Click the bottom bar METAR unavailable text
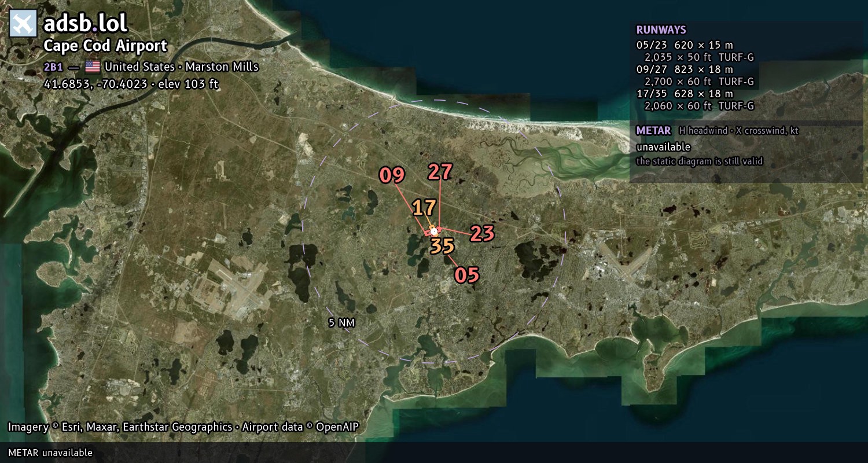The width and height of the screenshot is (868, 463). point(50,453)
